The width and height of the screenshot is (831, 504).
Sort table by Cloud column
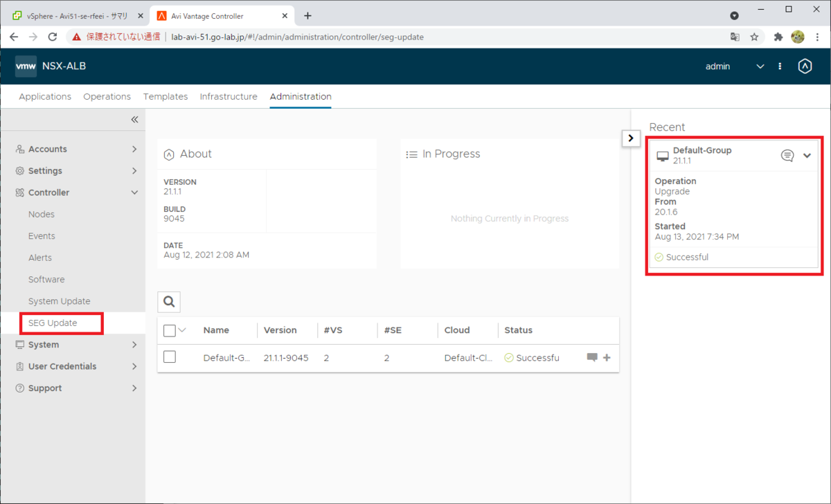point(457,330)
